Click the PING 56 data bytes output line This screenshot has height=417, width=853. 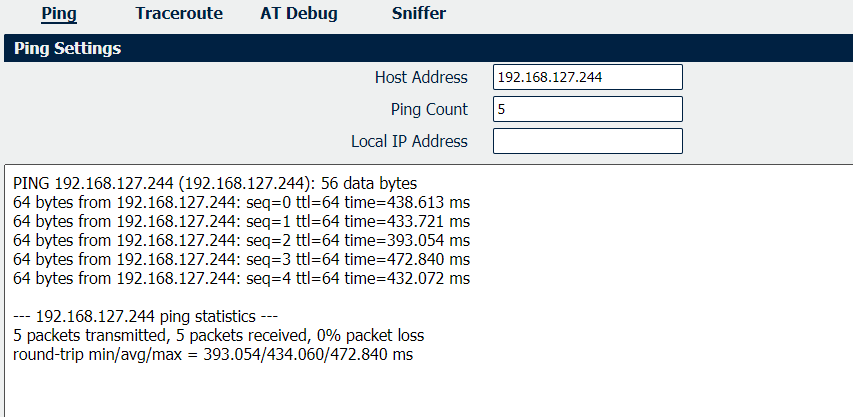215,183
